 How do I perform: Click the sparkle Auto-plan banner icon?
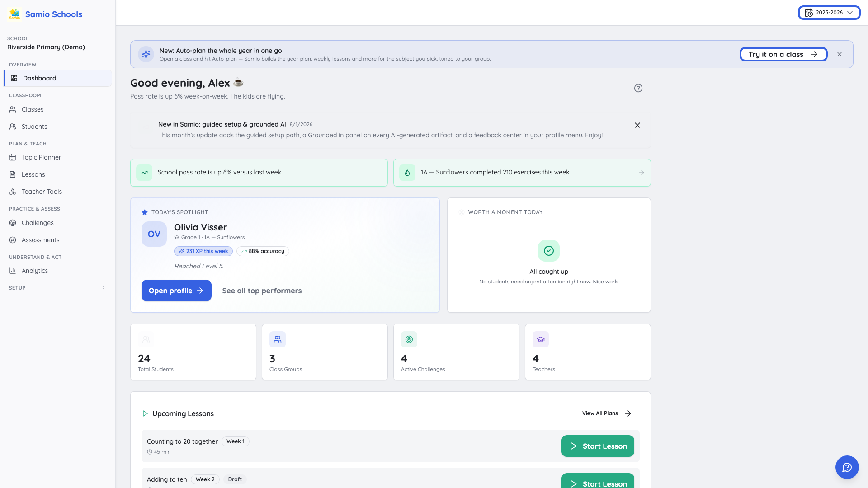click(146, 54)
